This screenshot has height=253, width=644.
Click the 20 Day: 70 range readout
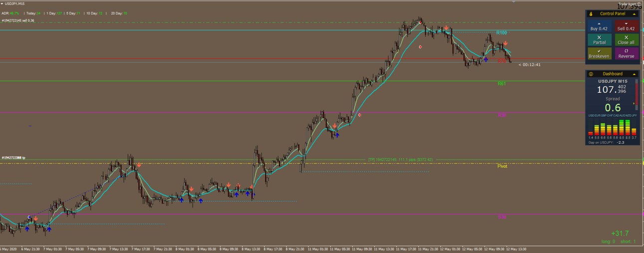(x=119, y=13)
